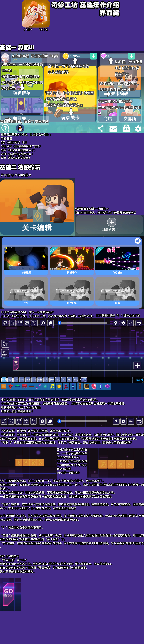
Task: Click the undo arrow button in full editor
Action: click(139, 323)
